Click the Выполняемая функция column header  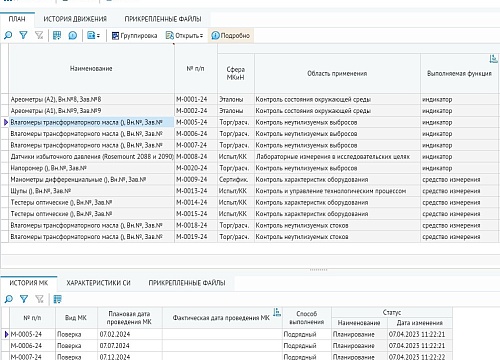pos(459,73)
